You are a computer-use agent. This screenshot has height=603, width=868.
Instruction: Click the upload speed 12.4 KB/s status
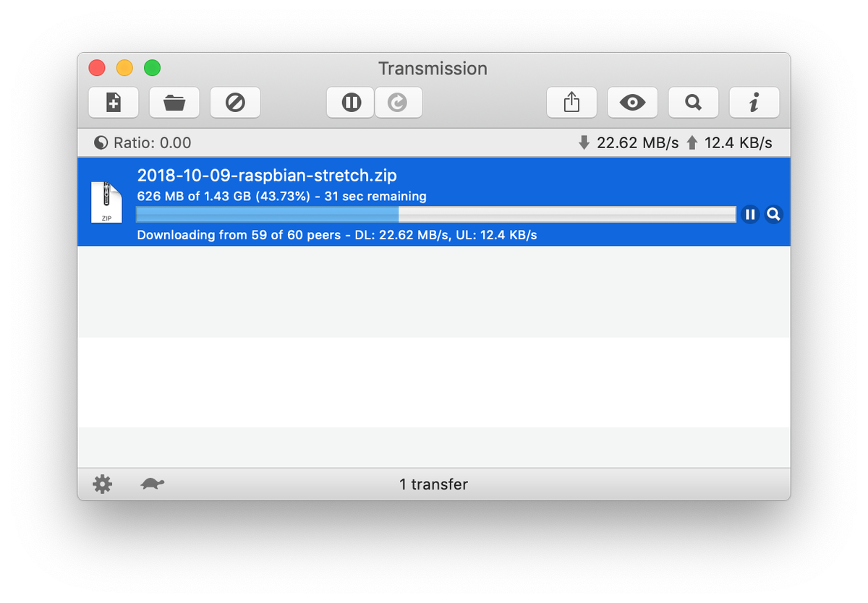pos(728,143)
